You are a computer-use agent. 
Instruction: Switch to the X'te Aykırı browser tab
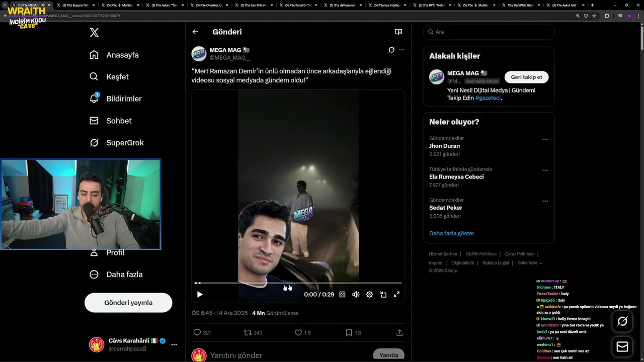164,5
